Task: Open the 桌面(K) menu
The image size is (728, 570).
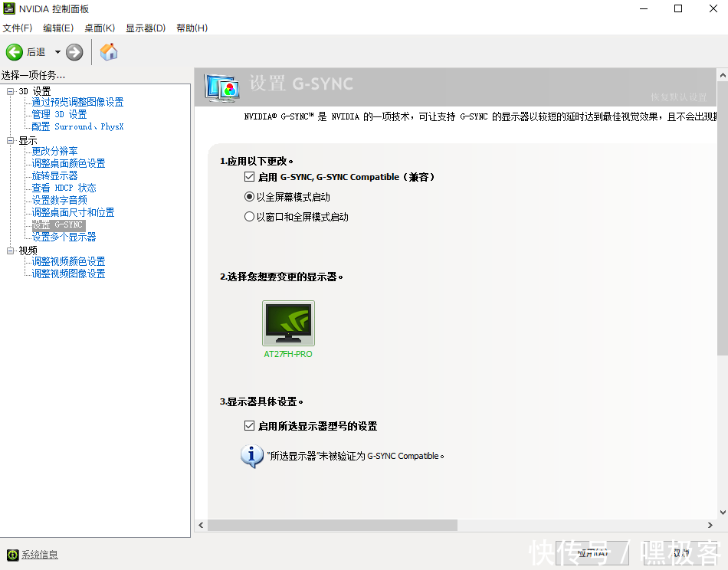Action: [100, 28]
